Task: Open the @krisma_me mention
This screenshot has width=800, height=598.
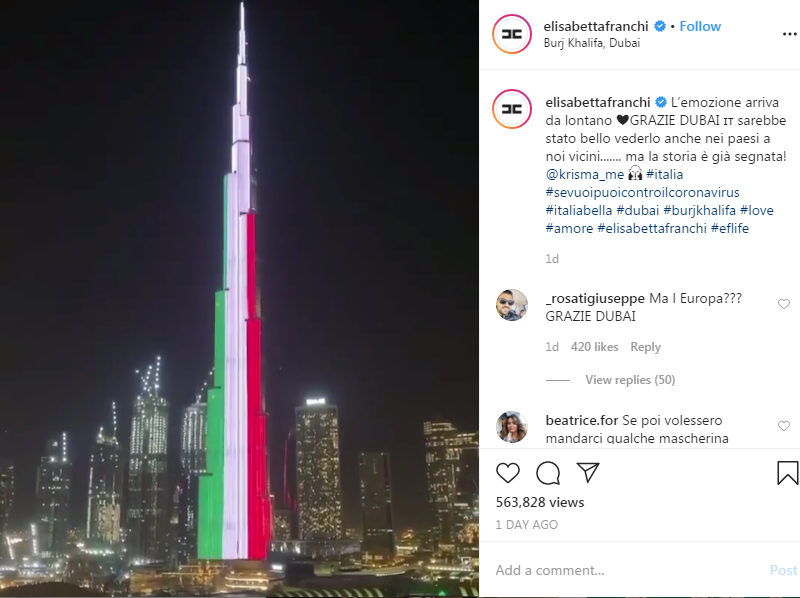Action: [x=585, y=175]
